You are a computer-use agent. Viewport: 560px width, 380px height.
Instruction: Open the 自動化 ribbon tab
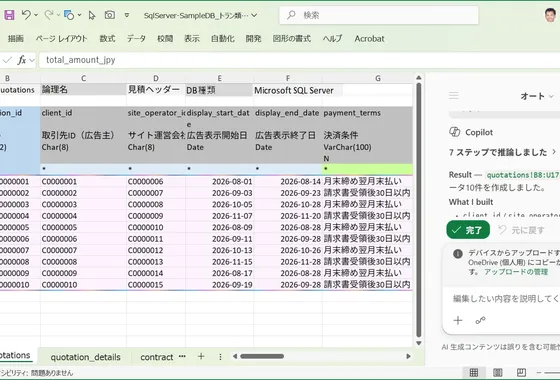click(222, 39)
